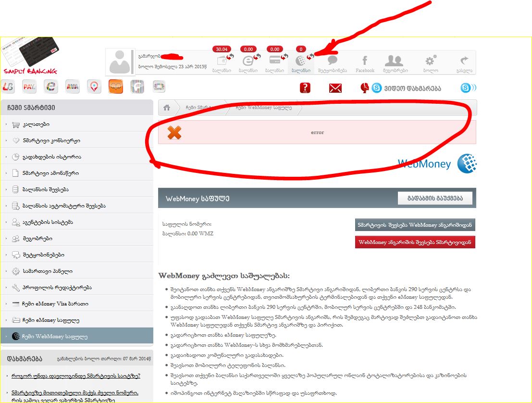The height and width of the screenshot is (403, 532).
Task: Click the დახმარება help section header
Action: 25,358
